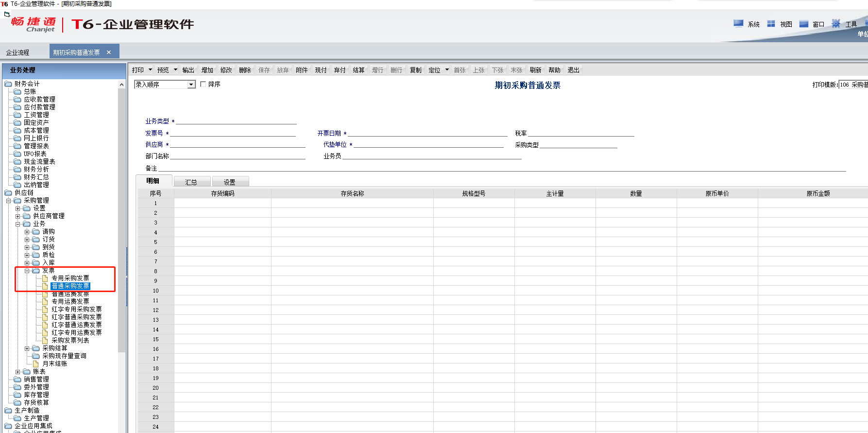
Task: Click the 打印模版 selection box
Action: tap(853, 85)
